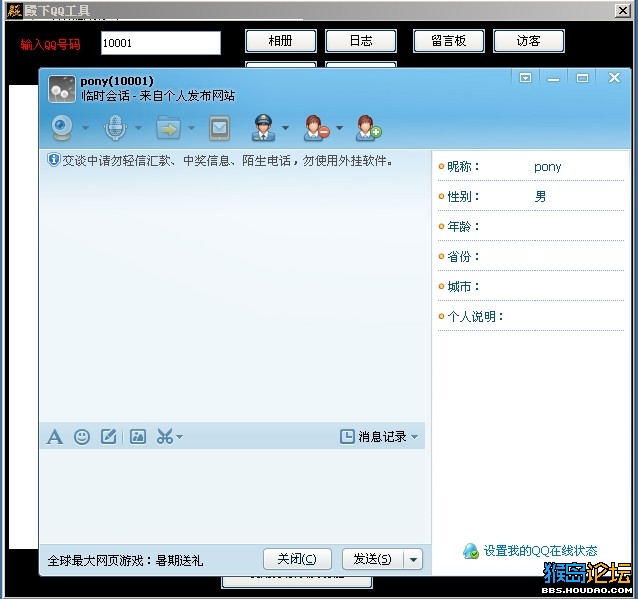Viewport: 638px width, 599px height.
Task: Expand the 消息记录 dropdown arrow
Action: [x=415, y=437]
